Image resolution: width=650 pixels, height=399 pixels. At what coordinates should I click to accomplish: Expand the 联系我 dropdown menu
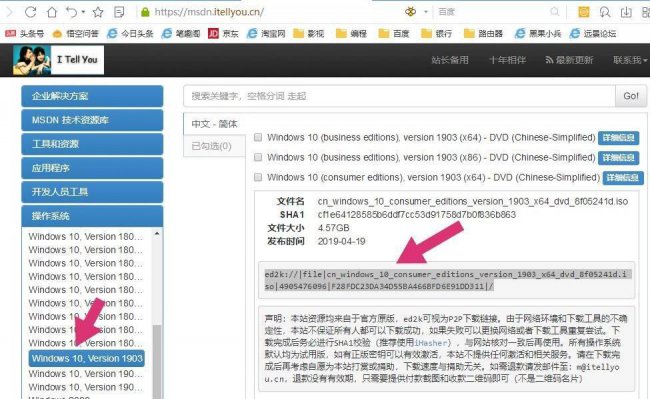(630, 60)
